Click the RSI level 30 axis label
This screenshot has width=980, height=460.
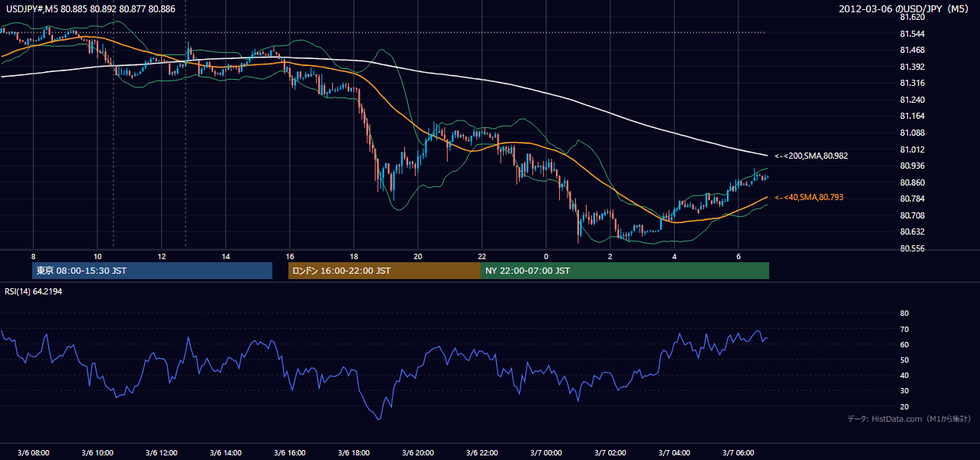[904, 391]
